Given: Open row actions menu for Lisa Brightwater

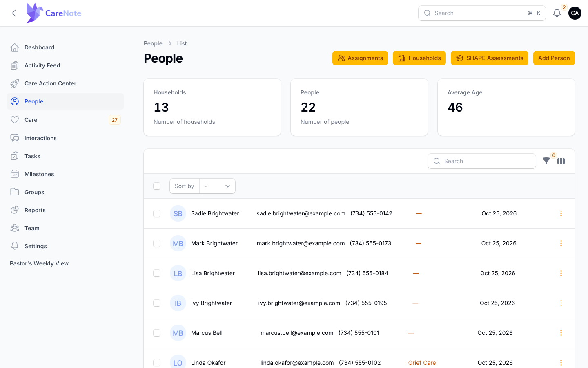Looking at the screenshot, I should (x=561, y=273).
